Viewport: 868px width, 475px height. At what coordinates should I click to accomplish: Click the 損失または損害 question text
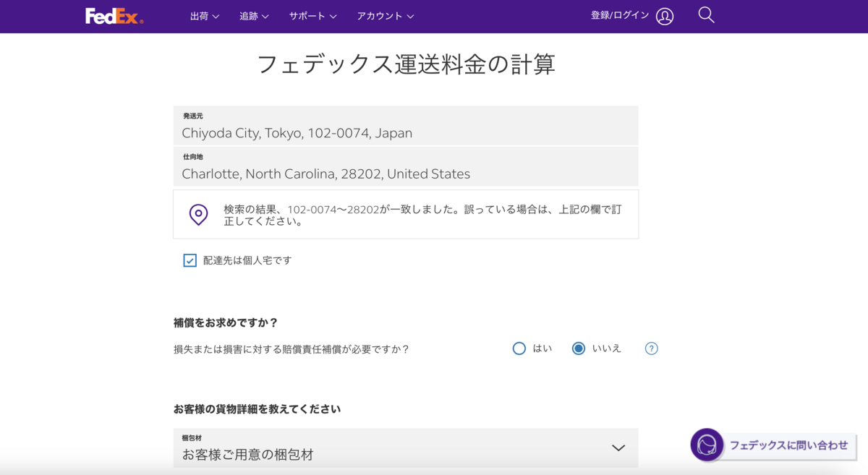(x=292, y=349)
